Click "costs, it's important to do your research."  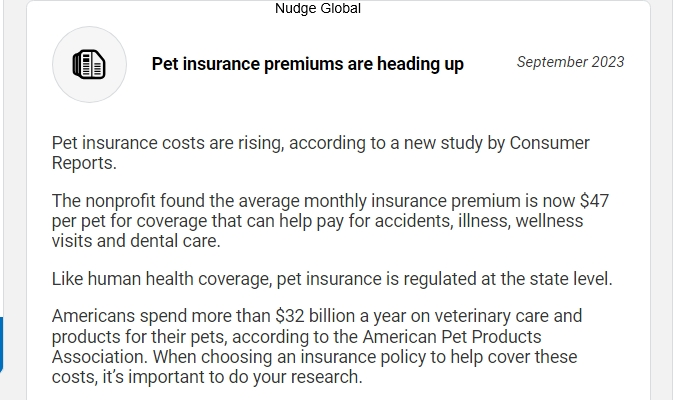(x=207, y=377)
